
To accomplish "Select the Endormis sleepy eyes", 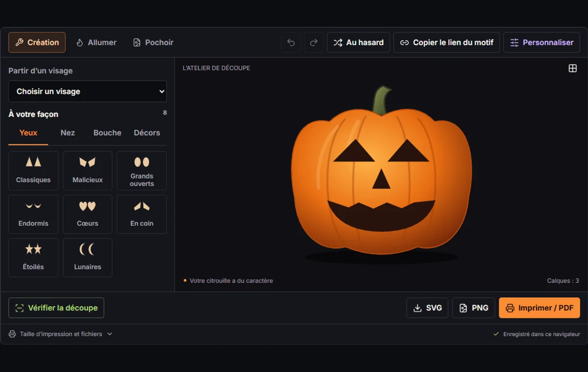I will point(33,214).
